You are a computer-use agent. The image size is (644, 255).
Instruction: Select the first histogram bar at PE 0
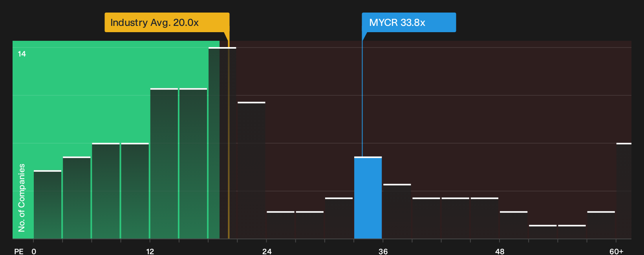[x=48, y=205]
